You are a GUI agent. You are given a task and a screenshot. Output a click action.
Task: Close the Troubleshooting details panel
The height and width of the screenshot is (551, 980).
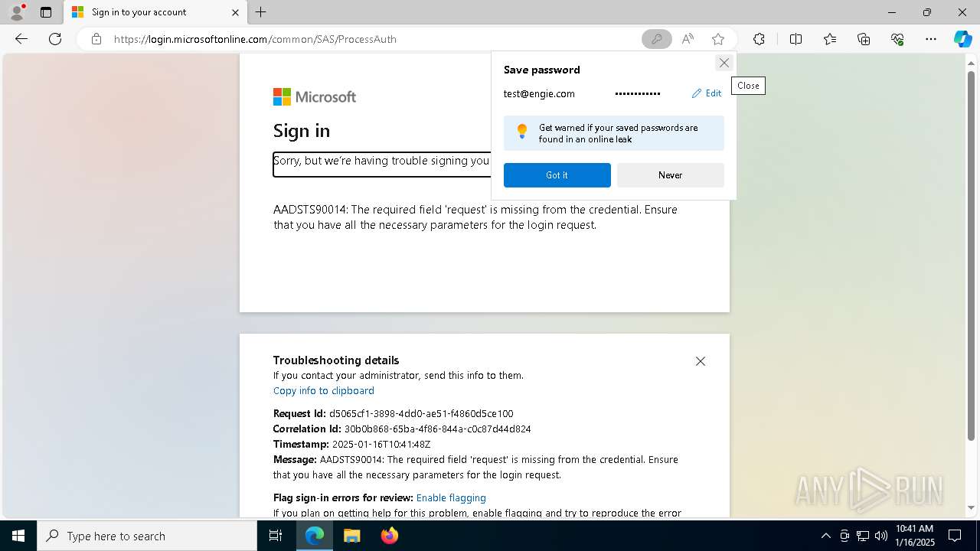pos(701,361)
